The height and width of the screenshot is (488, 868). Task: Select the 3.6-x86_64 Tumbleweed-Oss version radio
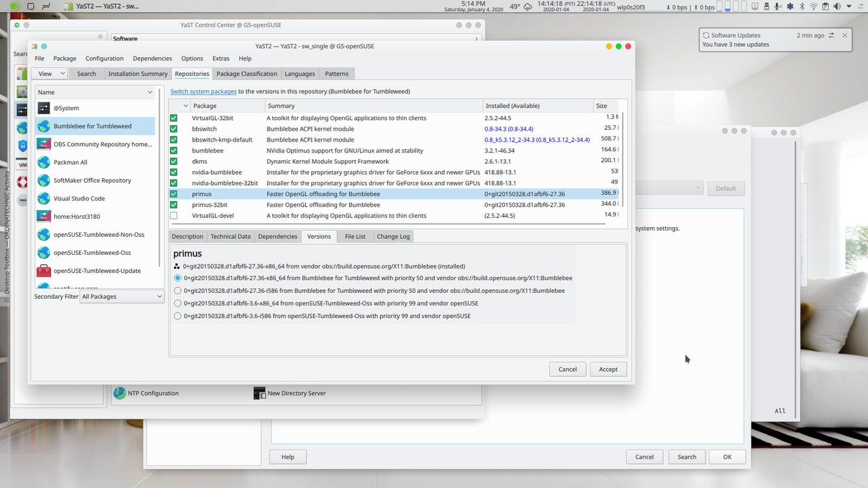tap(178, 303)
